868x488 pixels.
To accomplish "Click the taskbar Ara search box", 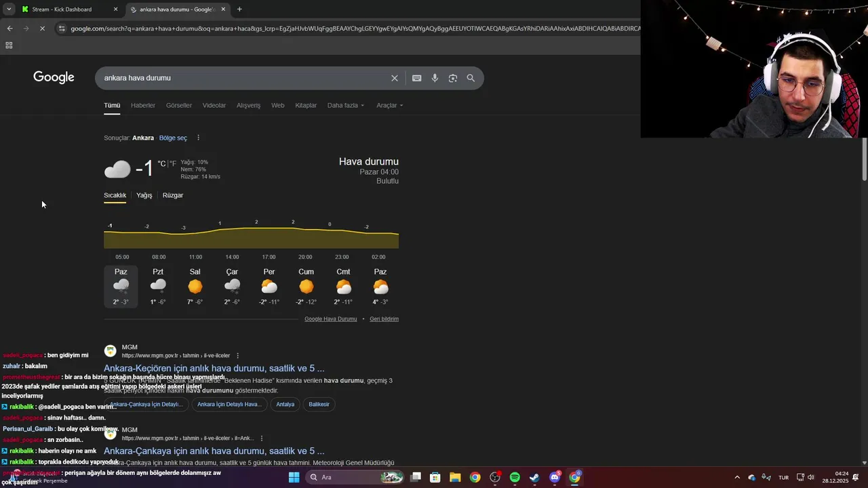I will click(354, 477).
